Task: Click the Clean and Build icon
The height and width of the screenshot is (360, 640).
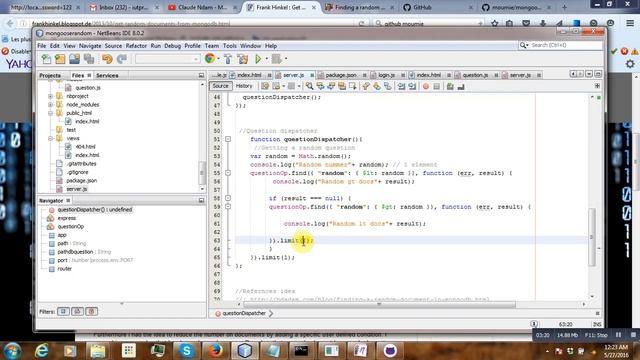Action: point(243,59)
